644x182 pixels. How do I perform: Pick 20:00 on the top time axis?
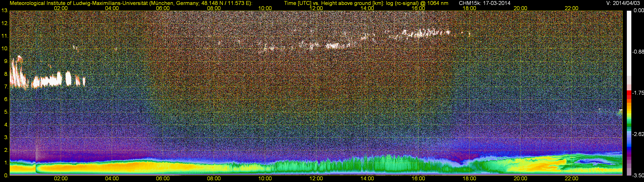coord(520,8)
